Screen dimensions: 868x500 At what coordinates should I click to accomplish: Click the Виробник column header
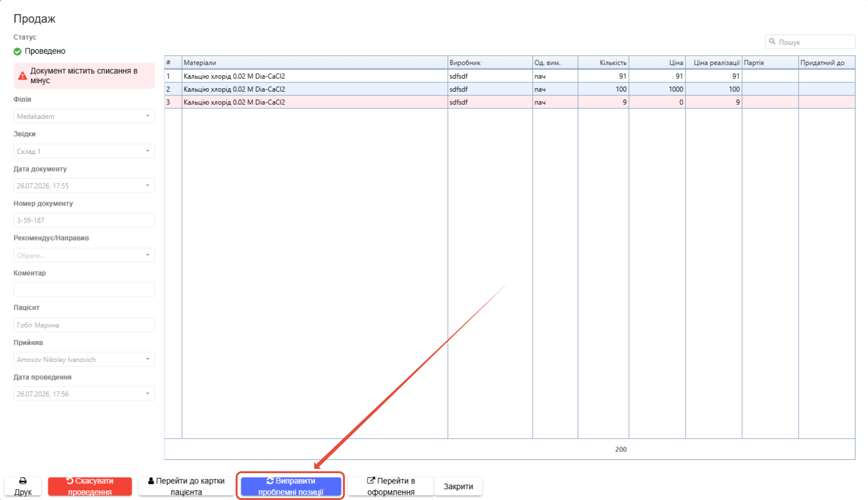pos(490,63)
